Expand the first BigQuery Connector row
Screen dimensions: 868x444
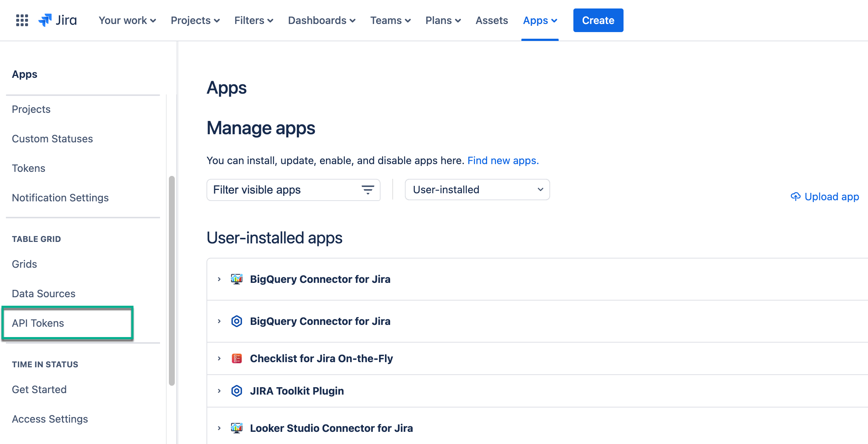click(219, 279)
